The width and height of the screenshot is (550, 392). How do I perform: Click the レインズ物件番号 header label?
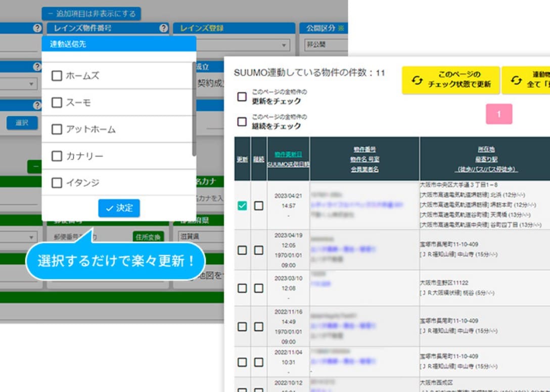pos(83,28)
